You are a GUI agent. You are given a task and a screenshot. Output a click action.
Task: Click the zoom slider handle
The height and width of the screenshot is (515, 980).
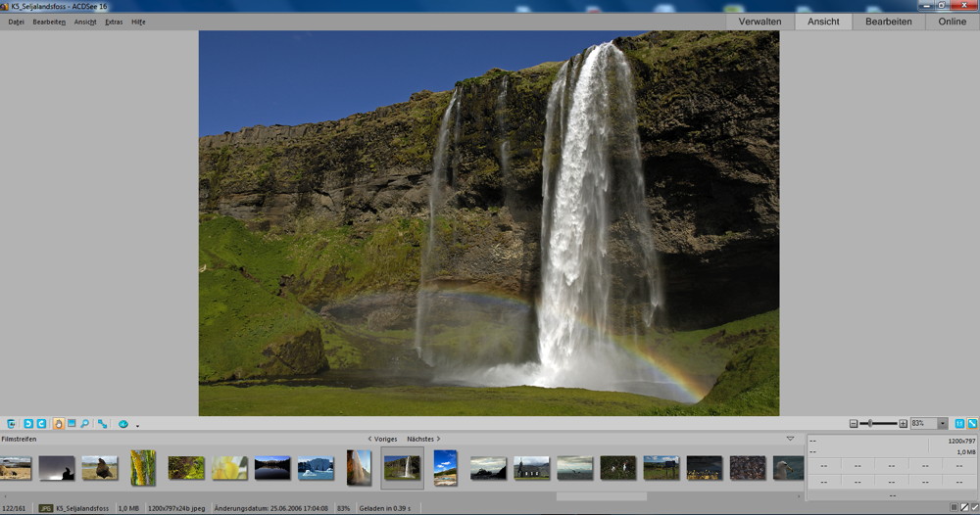tap(871, 424)
